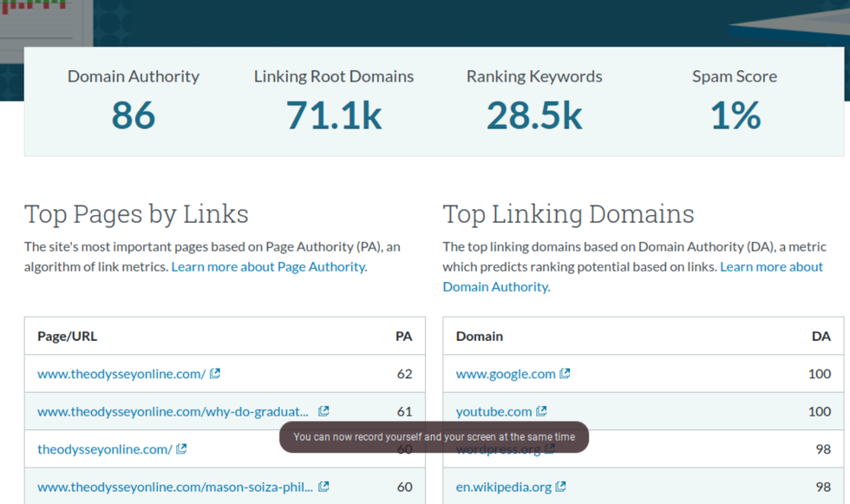This screenshot has height=504, width=850.
Task: Click the www.google.com domain link
Action: [x=506, y=374]
